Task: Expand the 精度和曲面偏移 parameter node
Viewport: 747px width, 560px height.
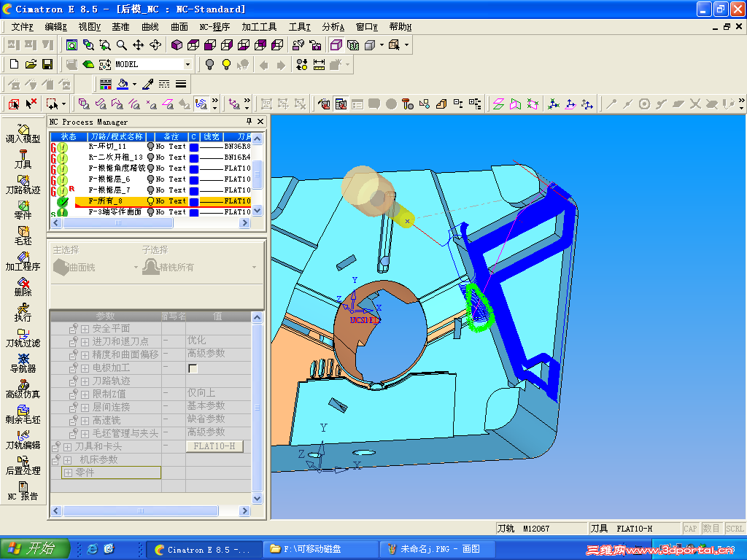Action: tap(85, 355)
